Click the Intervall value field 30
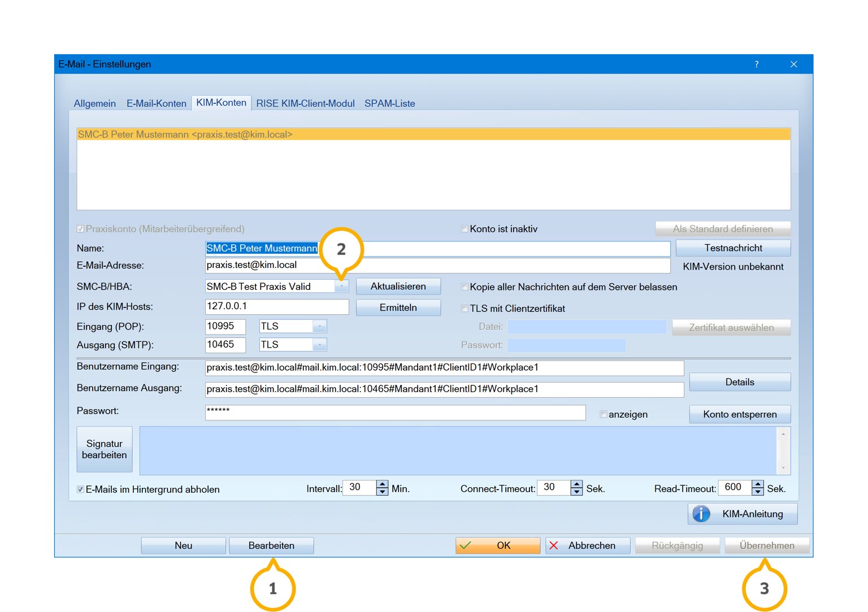 tap(360, 488)
